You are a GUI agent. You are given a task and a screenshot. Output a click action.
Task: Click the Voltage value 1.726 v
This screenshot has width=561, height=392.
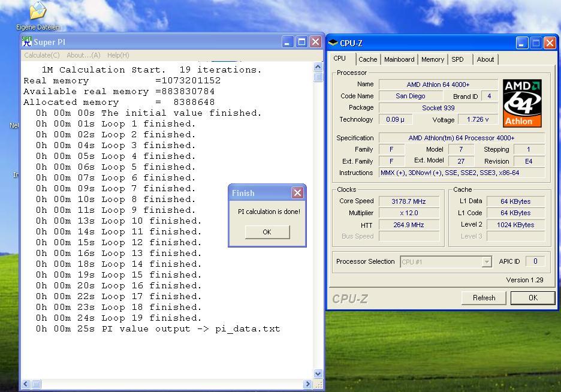(477, 119)
